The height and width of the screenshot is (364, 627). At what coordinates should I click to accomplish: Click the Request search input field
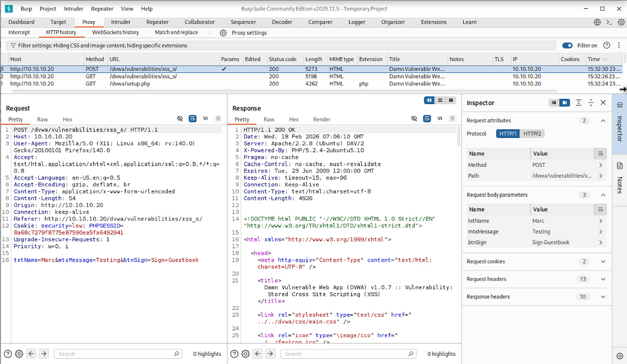tap(116, 354)
